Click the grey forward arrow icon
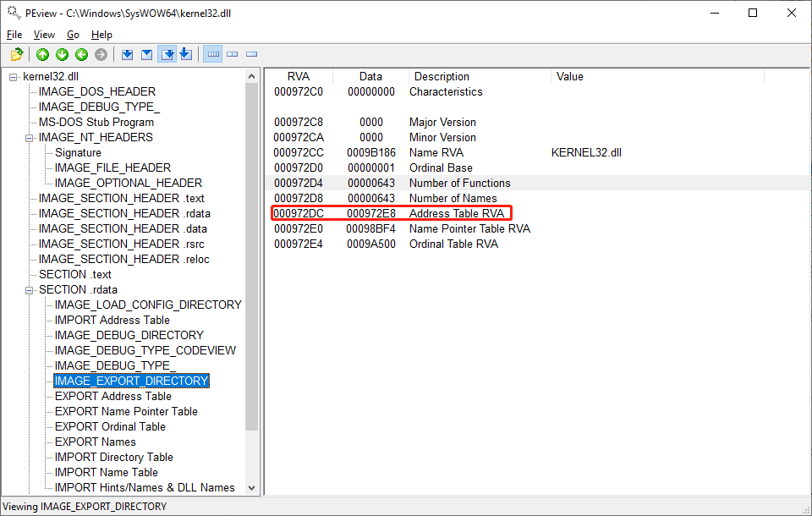This screenshot has width=812, height=516. click(101, 55)
